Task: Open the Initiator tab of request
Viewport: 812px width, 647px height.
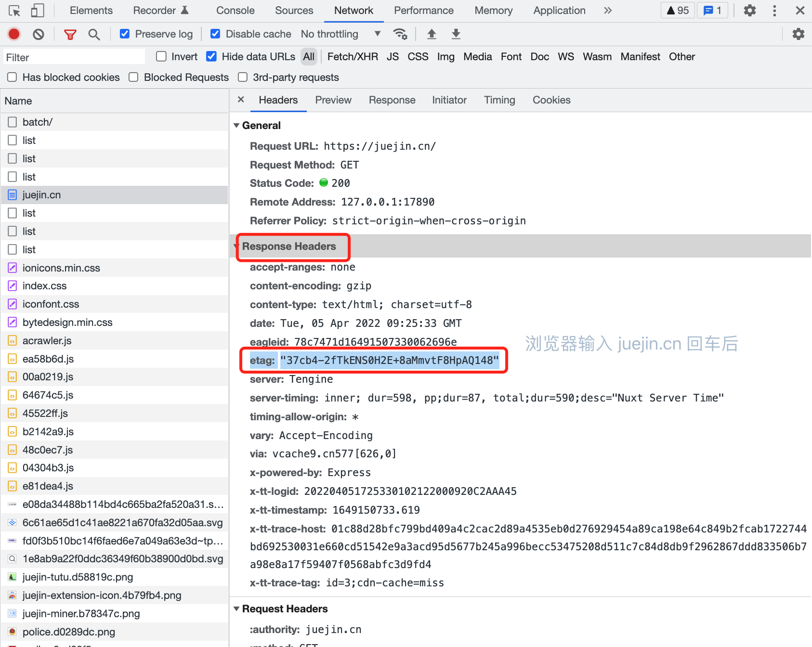Action: (449, 100)
